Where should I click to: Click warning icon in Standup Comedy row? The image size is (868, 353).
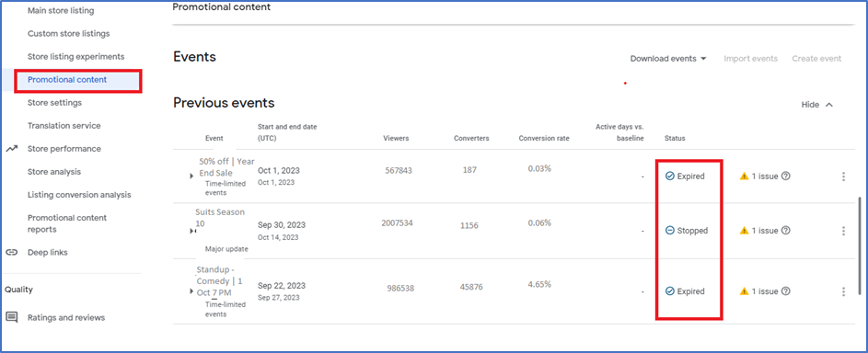pyautogui.click(x=744, y=291)
